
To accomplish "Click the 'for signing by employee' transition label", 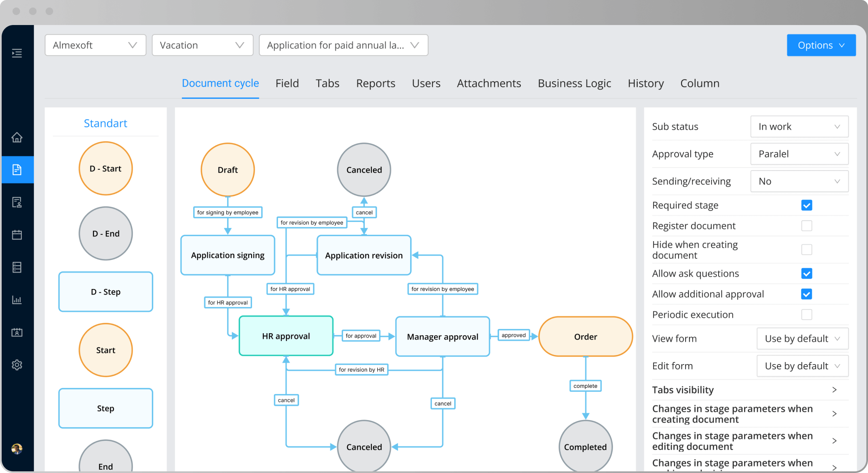I will click(228, 212).
